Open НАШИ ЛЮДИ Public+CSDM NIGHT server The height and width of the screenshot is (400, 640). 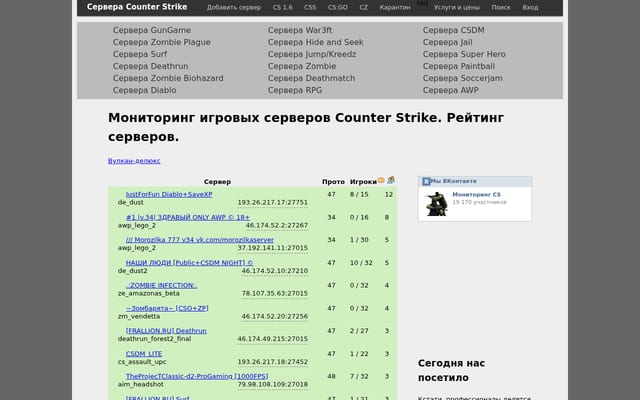point(189,262)
